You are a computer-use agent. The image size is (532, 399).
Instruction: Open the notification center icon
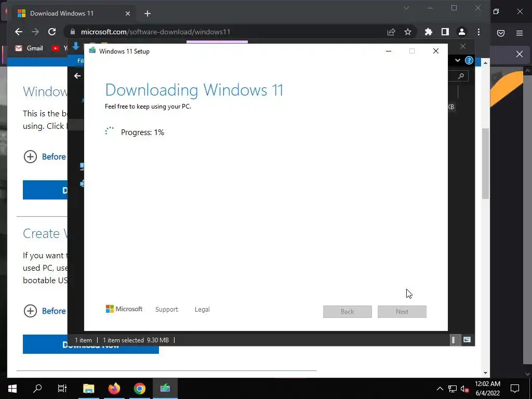[x=515, y=388]
